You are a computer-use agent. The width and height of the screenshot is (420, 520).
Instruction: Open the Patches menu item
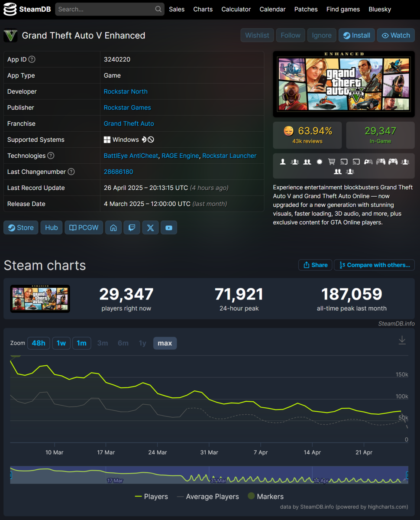click(x=306, y=9)
